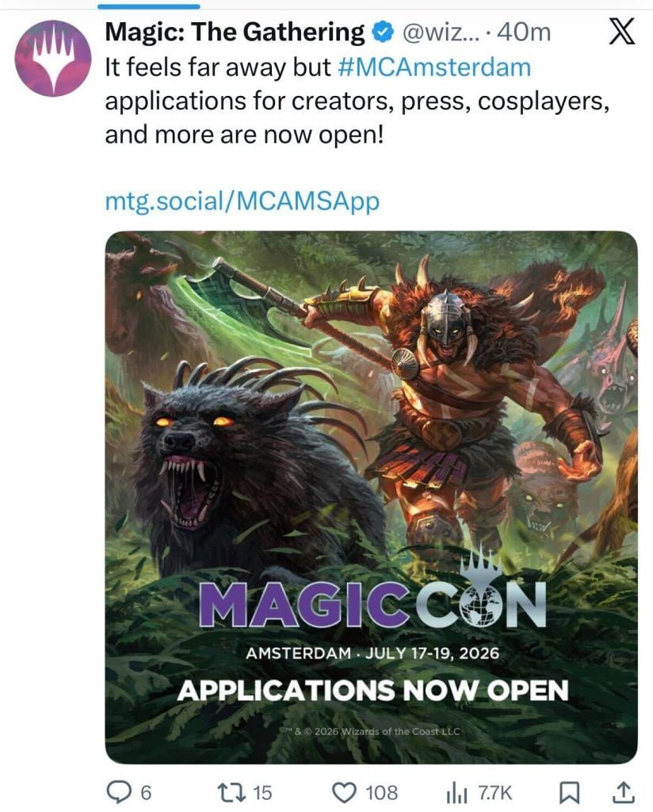
Task: Click the repost count 15
Action: (x=262, y=793)
